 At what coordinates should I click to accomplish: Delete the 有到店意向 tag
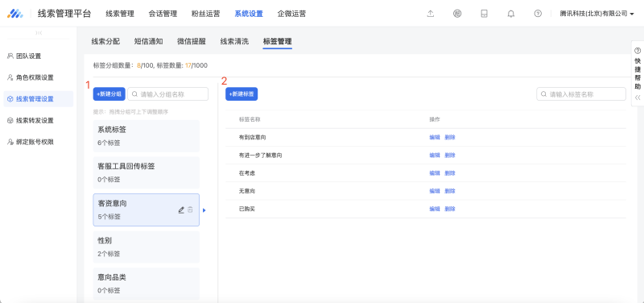click(450, 137)
